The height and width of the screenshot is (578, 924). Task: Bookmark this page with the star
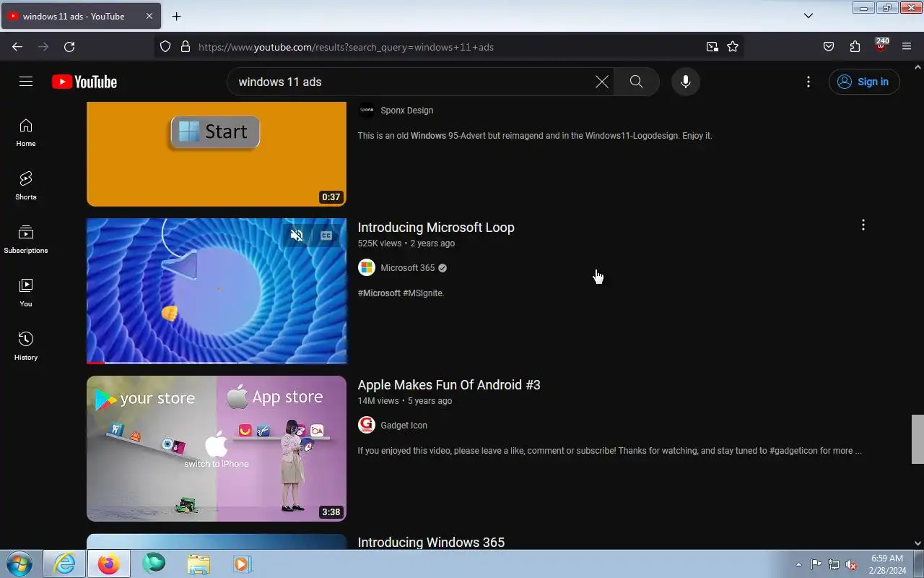pos(733,47)
